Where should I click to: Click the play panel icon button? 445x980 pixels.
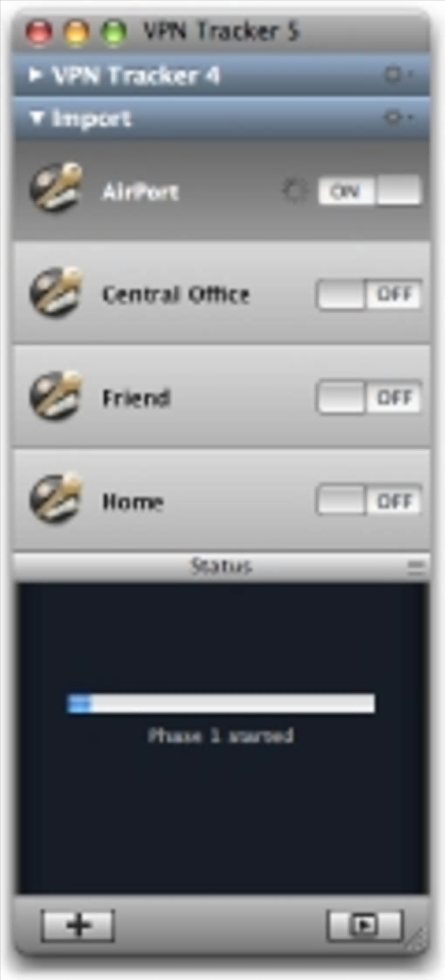(x=364, y=925)
